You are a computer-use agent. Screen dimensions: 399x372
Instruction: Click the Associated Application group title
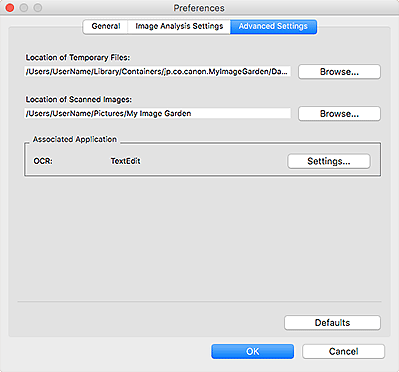pyautogui.click(x=75, y=139)
